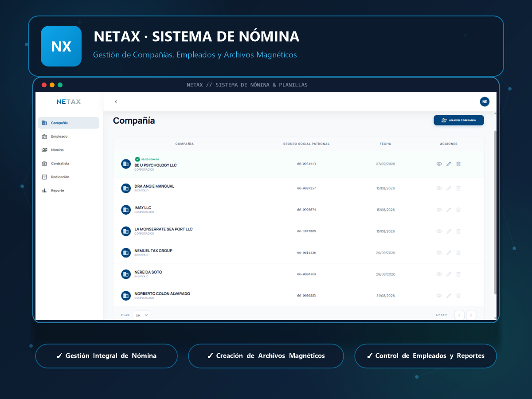
Task: Collapse sidebar with the back chevron
Action: (116, 102)
